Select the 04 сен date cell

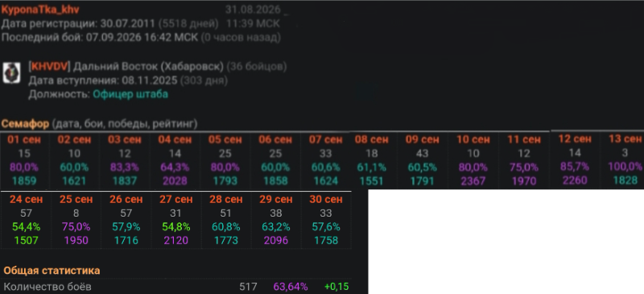point(175,139)
